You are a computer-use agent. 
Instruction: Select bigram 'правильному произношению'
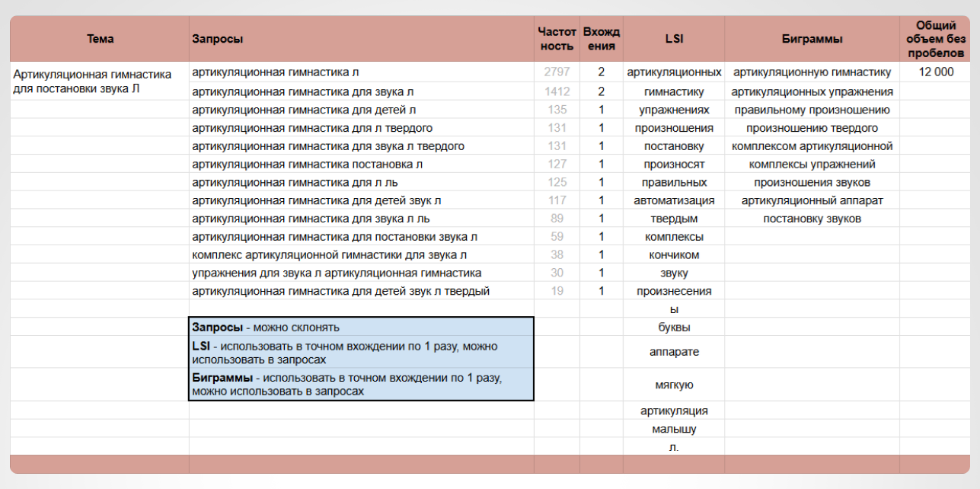point(812,110)
